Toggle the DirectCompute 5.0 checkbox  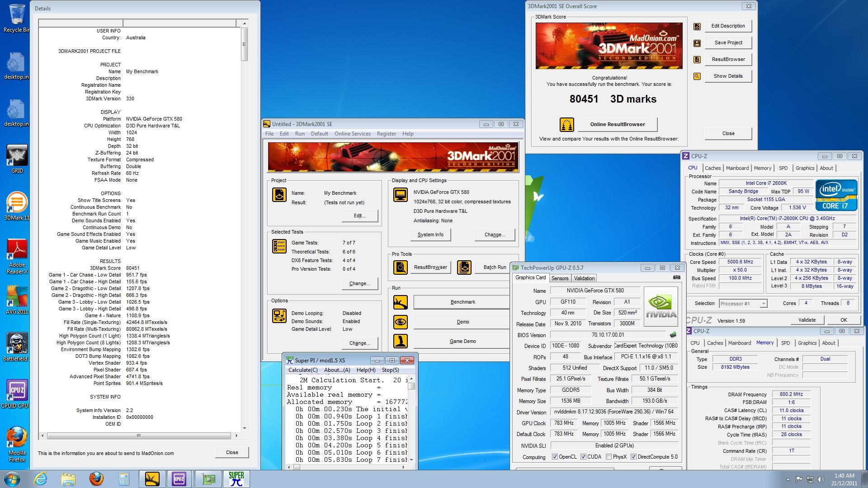tap(633, 457)
